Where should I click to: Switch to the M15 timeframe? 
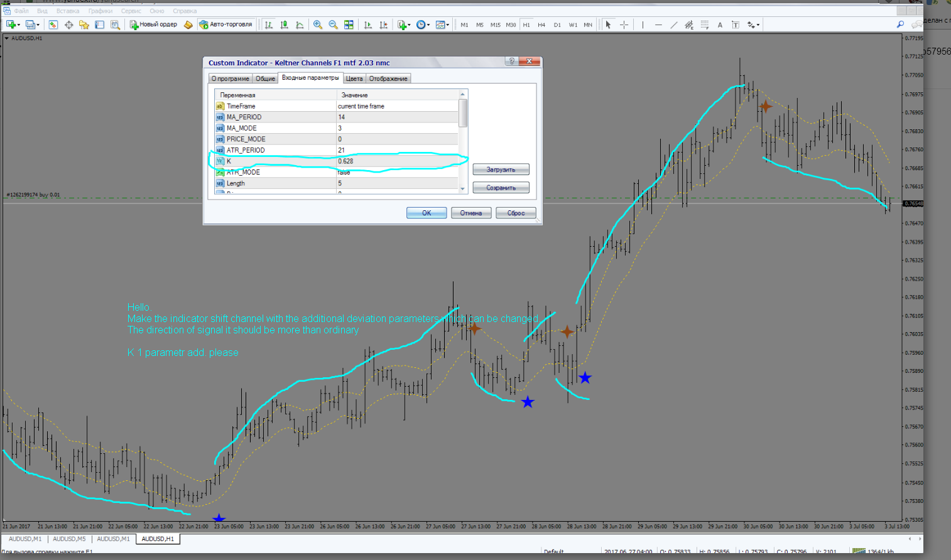click(495, 24)
